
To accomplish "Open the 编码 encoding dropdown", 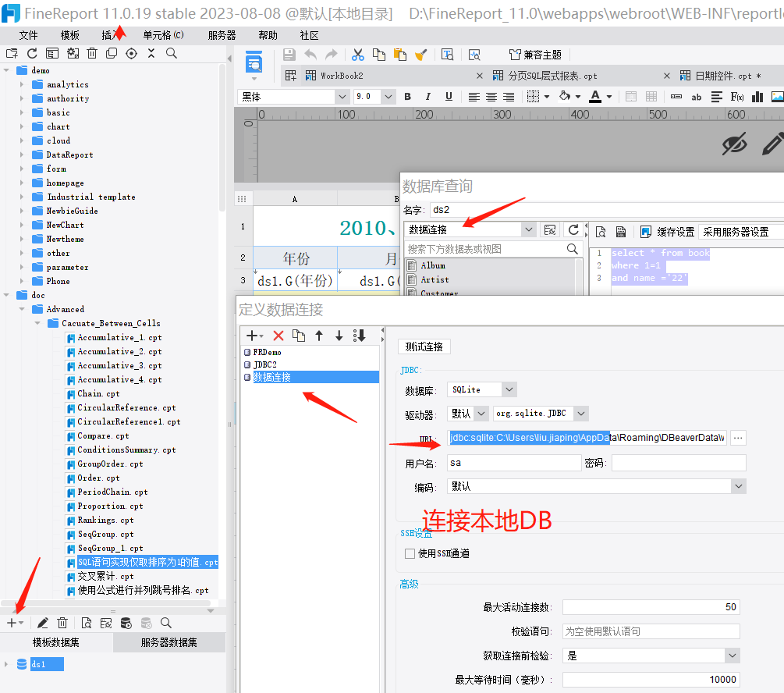I will coord(739,486).
